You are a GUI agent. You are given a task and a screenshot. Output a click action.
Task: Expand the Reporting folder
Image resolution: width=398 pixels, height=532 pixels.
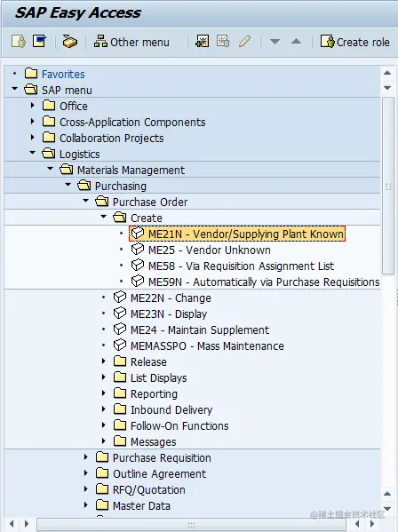(x=103, y=393)
